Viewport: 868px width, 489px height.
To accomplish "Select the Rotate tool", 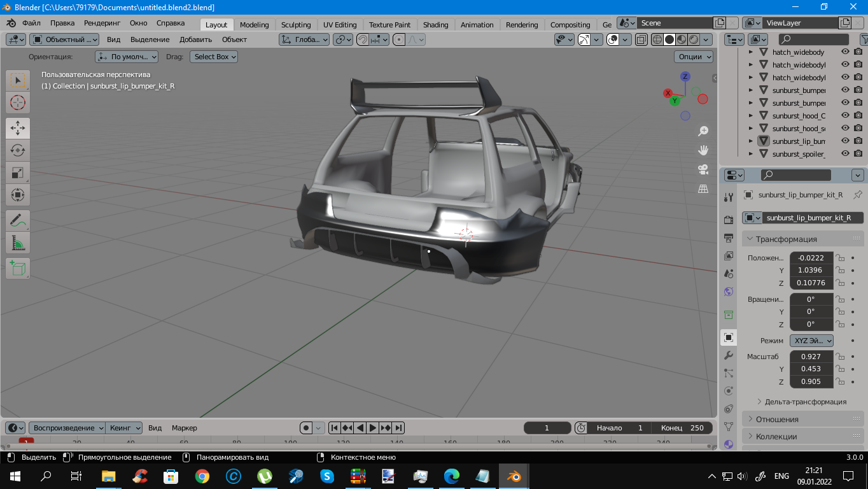I will coord(18,150).
